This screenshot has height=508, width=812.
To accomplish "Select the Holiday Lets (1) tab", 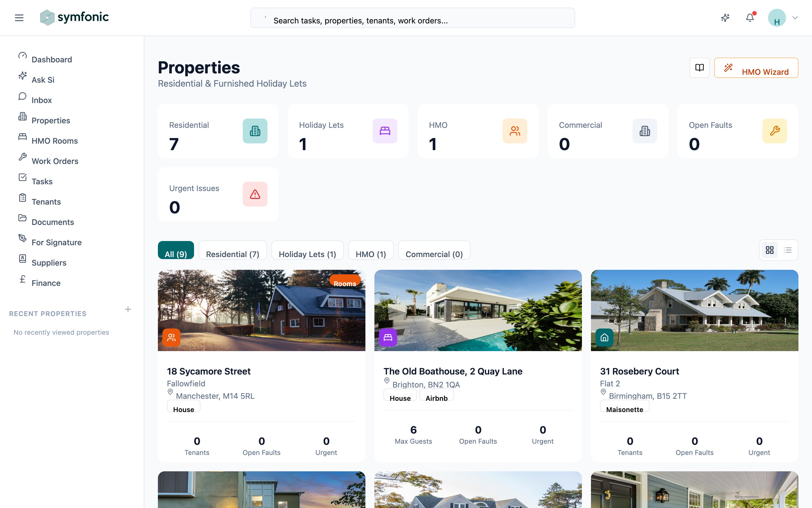I will click(x=307, y=250).
